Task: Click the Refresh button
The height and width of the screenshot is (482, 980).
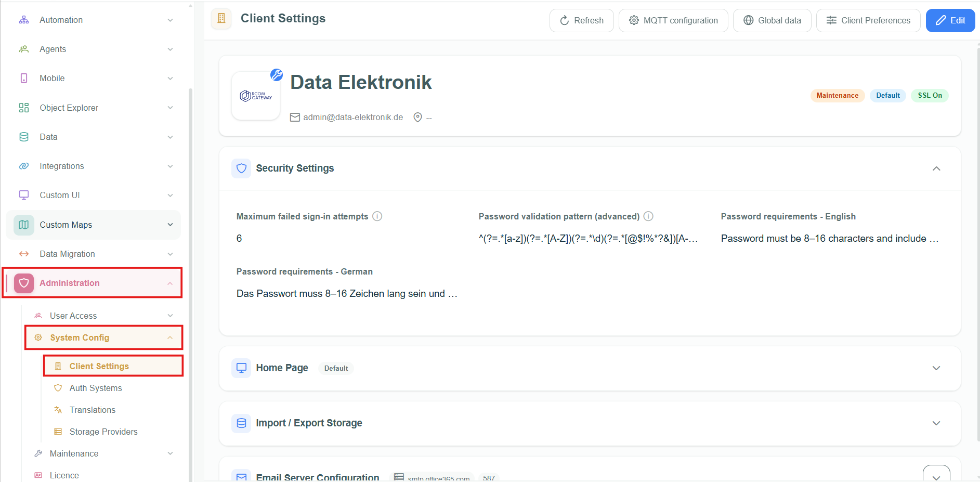Action: pos(581,20)
